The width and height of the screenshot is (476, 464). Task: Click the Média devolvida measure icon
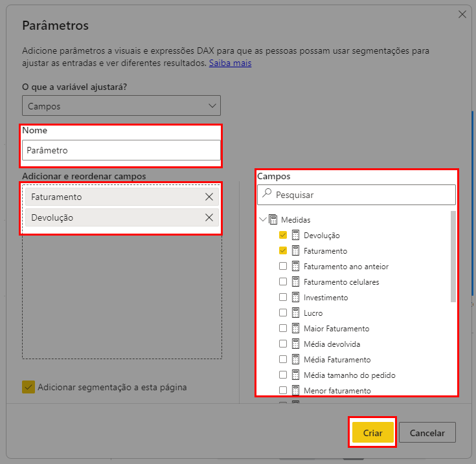[295, 344]
